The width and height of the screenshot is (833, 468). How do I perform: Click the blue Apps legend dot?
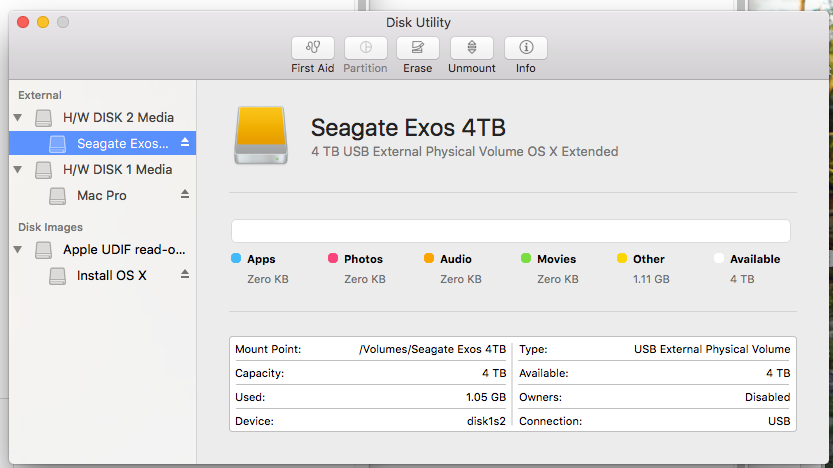(x=236, y=259)
